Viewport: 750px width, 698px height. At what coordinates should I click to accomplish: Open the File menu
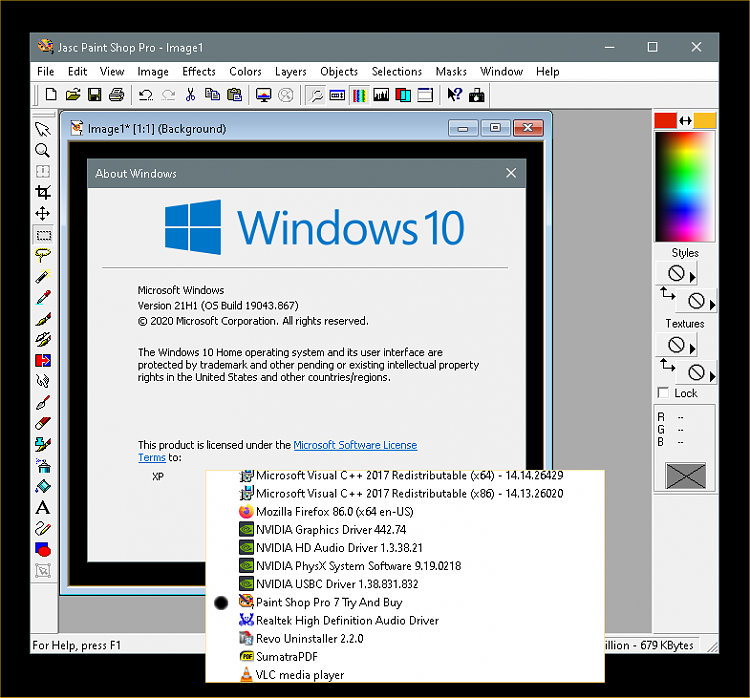tap(45, 71)
